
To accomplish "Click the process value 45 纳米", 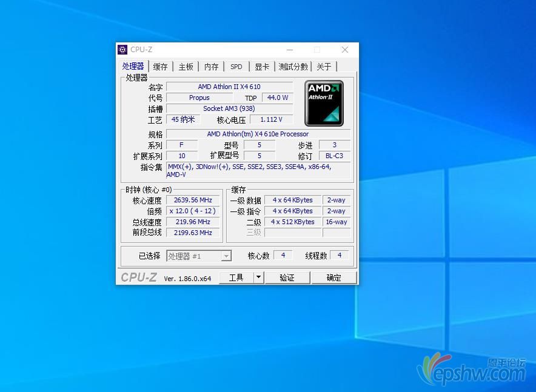I will click(183, 119).
